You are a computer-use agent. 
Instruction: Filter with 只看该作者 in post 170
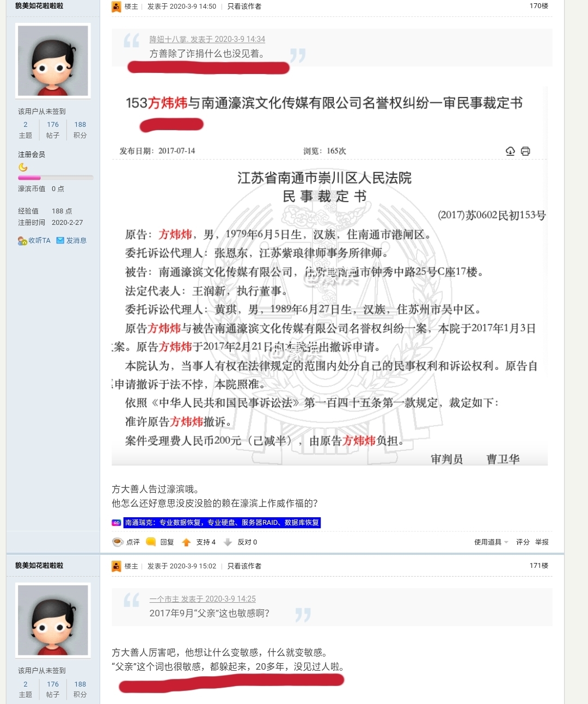tap(244, 7)
